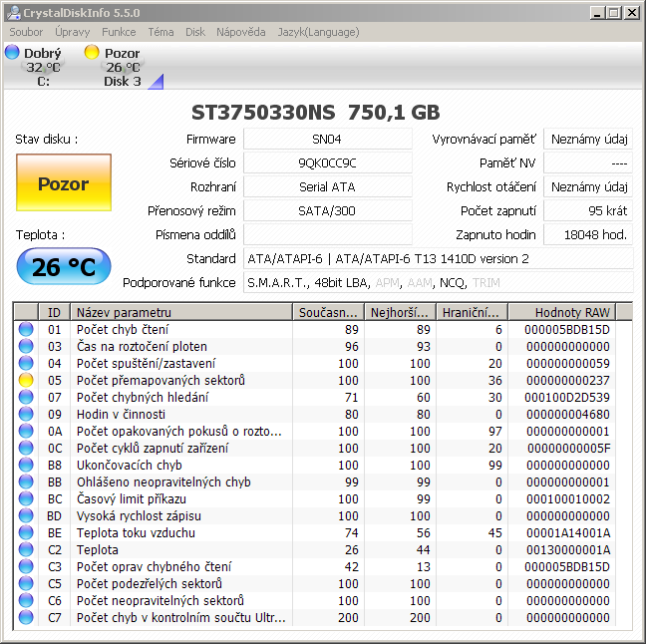The height and width of the screenshot is (644, 646).
Task: Click blue orb for C6 Počet neopravitelných sektorů
Action: point(26,600)
